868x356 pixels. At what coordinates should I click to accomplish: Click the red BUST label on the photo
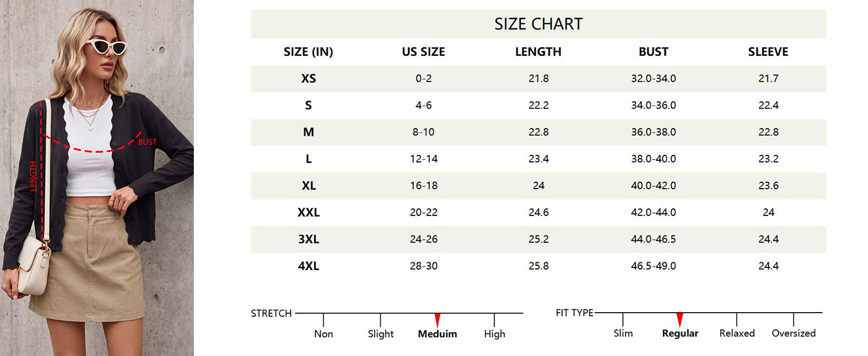coord(147,142)
